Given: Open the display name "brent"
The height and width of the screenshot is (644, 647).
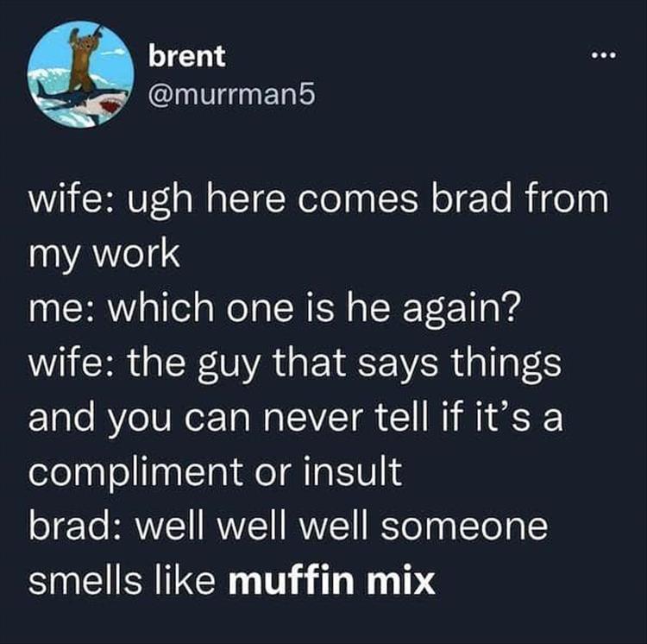Looking at the screenshot, I should point(187,56).
